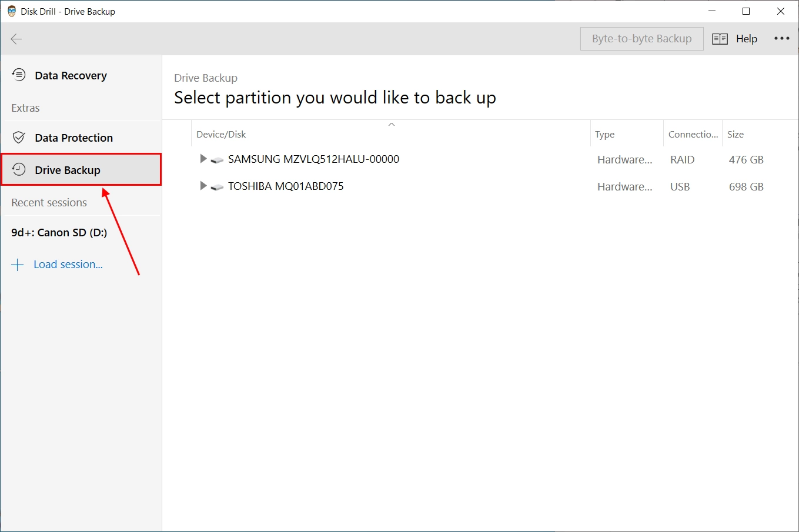Click the Hardware type cell for TOSHIBA
799x532 pixels.
624,187
